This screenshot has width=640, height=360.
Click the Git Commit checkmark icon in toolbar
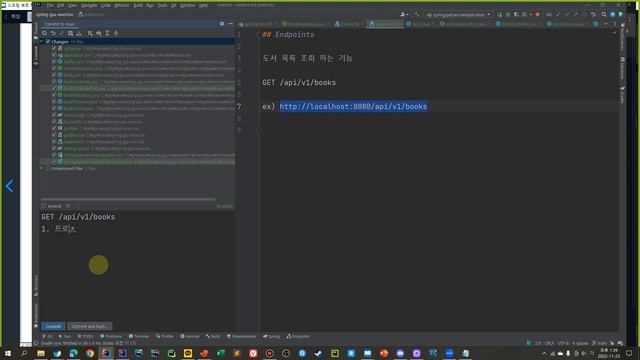(x=567, y=14)
